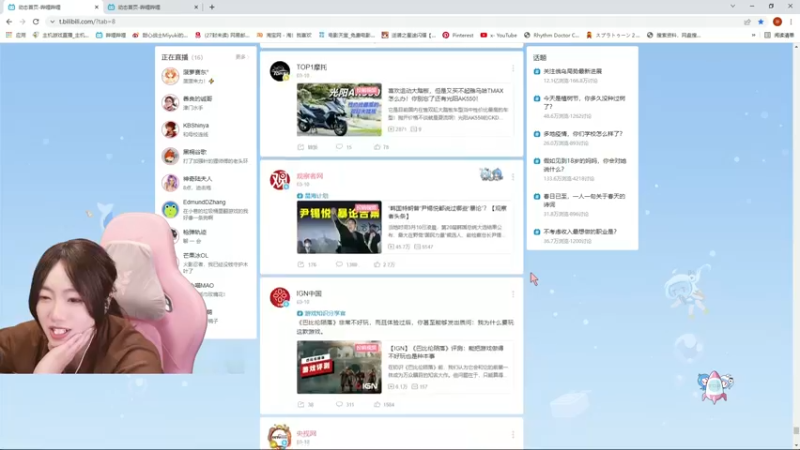Share the TOP1摩托 post
Image resolution: width=800 pixels, height=450 pixels.
[308, 147]
